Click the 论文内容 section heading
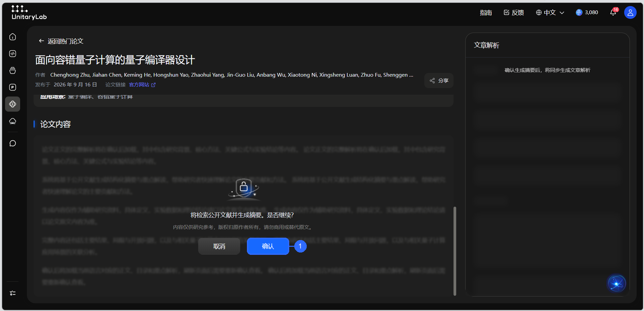Image resolution: width=644 pixels, height=311 pixels. pos(55,124)
